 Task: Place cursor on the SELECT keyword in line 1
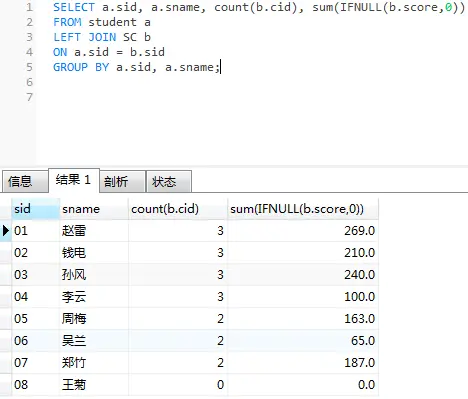(74, 7)
